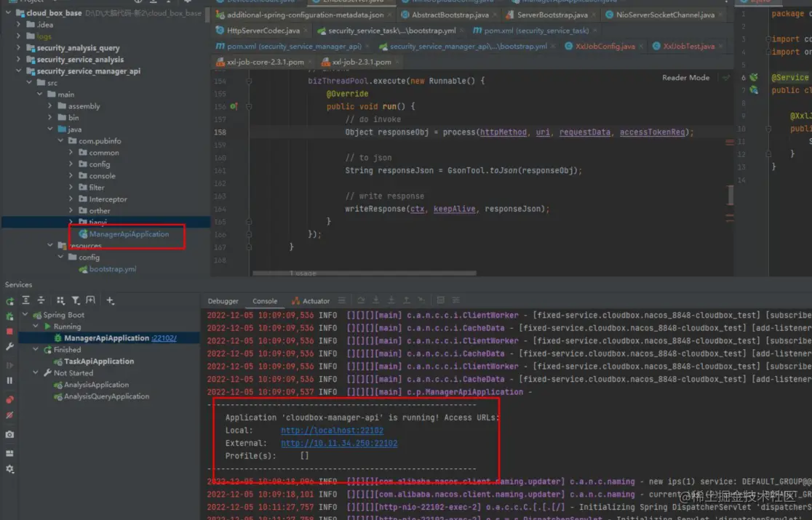Viewport: 812px width, 520px height.
Task: Expand the Interceptor package
Action: pyautogui.click(x=71, y=199)
